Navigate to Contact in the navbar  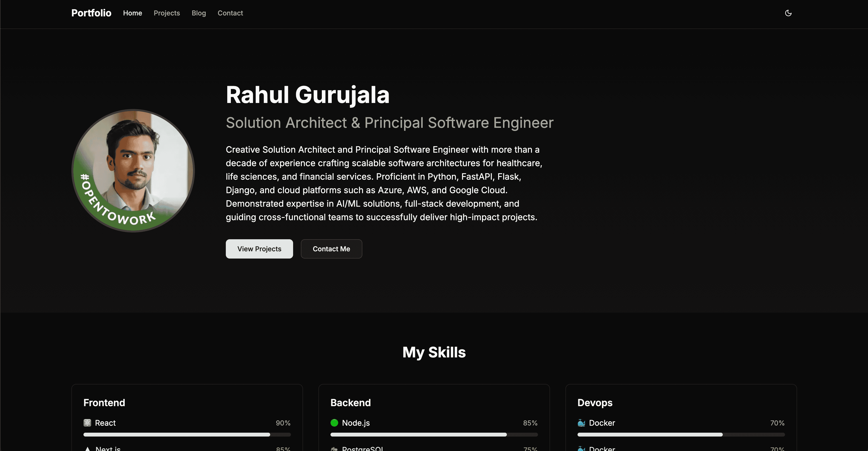pyautogui.click(x=230, y=13)
